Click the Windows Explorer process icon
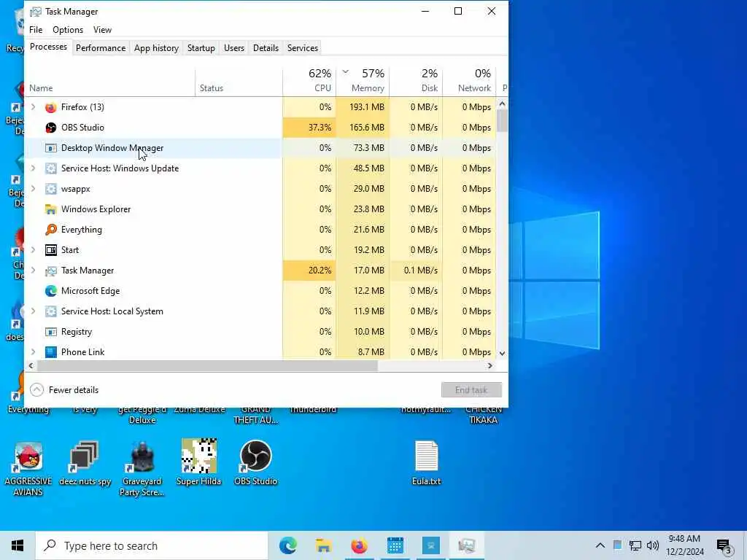 (x=50, y=209)
